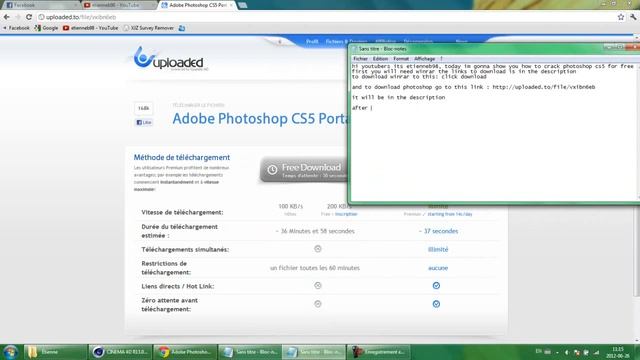This screenshot has width=640, height=360.
Task: Switch to CINEMA 4D in taskbar
Action: tap(120, 352)
